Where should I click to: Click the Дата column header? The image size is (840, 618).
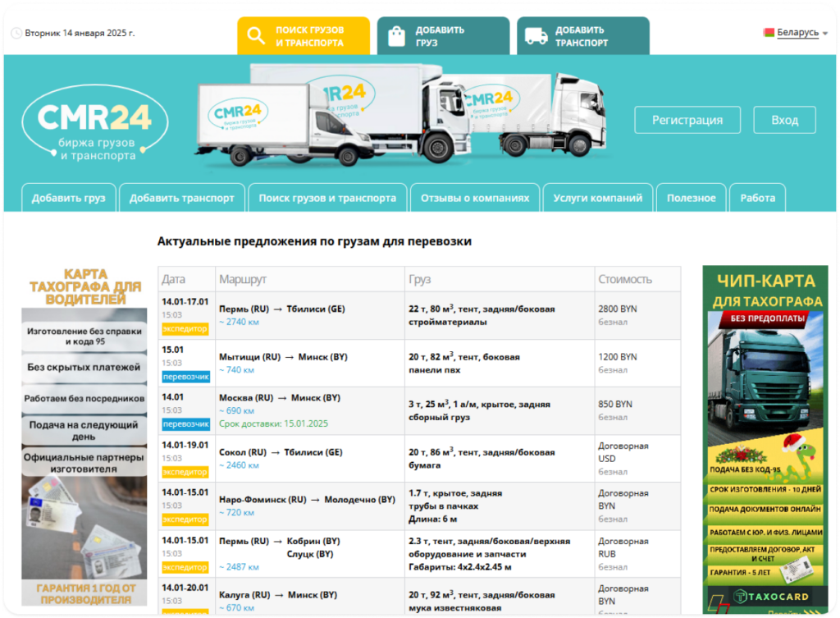point(174,279)
